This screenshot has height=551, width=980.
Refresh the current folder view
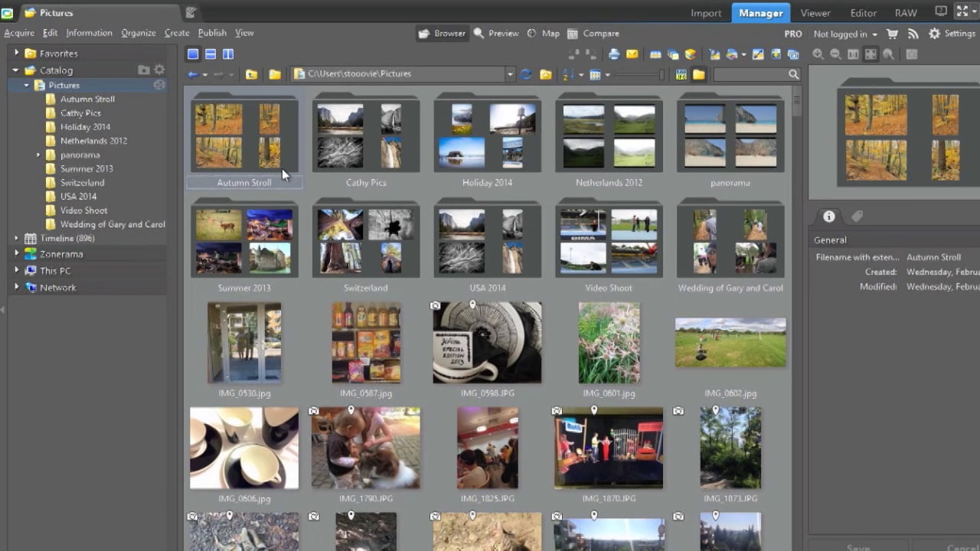click(x=526, y=74)
